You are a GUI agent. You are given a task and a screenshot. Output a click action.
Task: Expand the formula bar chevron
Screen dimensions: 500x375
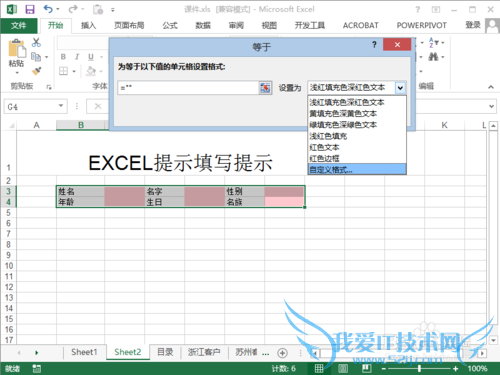pyautogui.click(x=491, y=106)
